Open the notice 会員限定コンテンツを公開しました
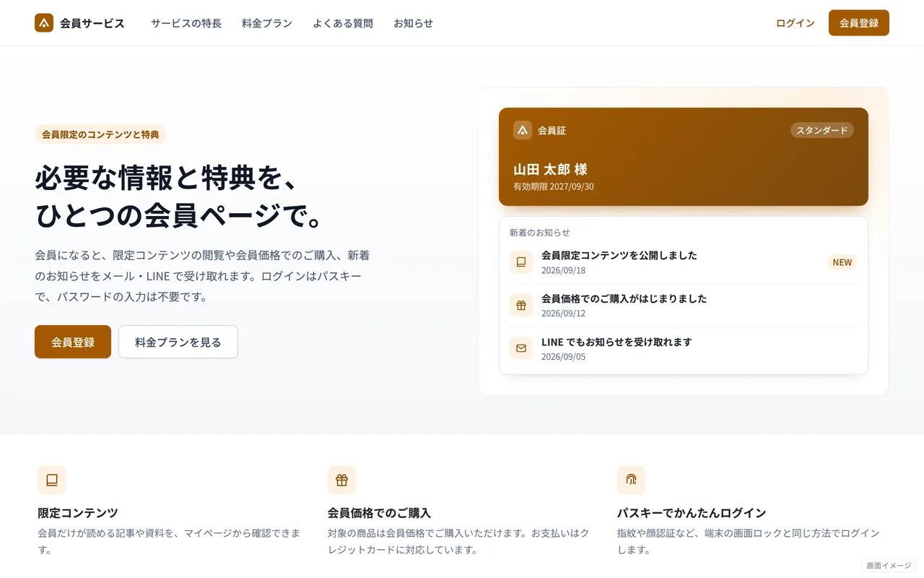The image size is (924, 578). [x=619, y=255]
